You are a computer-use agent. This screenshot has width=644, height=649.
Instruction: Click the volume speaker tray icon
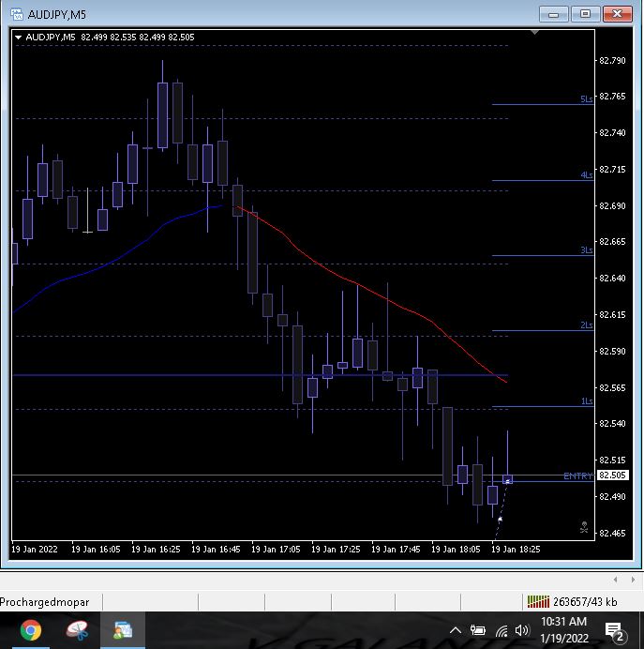(x=522, y=630)
